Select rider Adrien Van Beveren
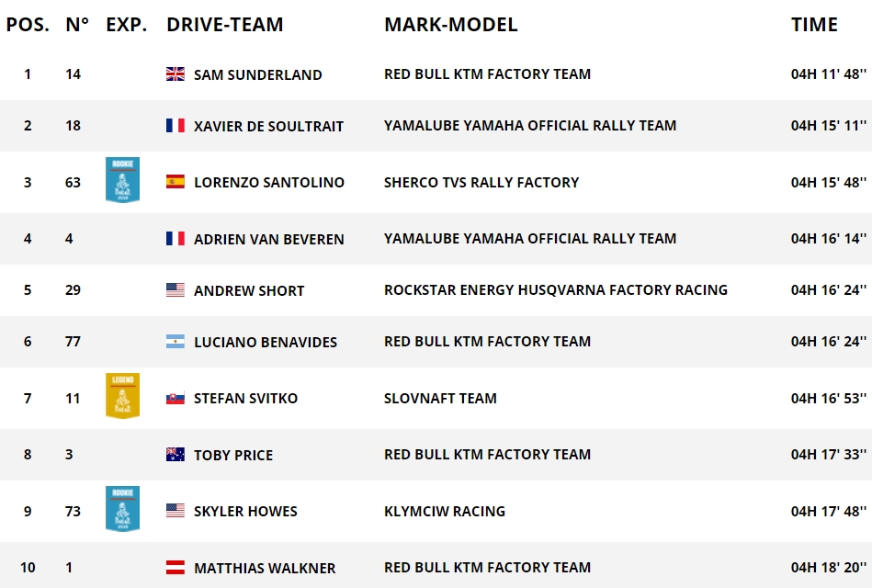 coord(268,239)
